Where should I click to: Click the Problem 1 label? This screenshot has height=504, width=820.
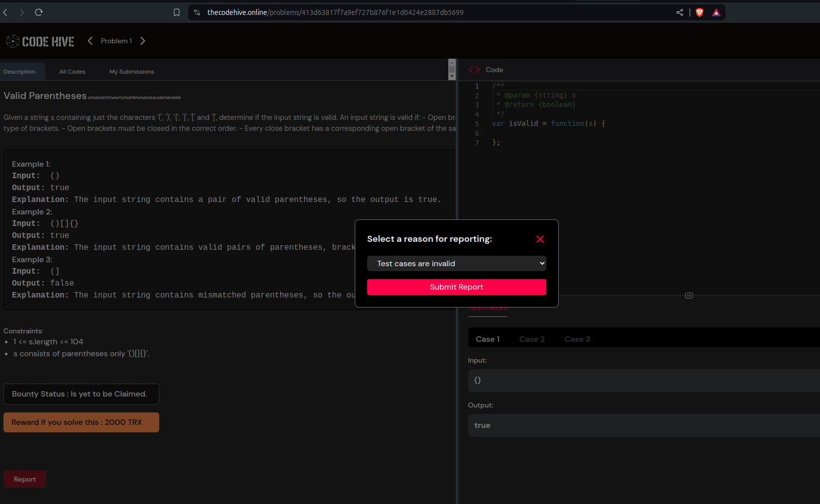(116, 41)
